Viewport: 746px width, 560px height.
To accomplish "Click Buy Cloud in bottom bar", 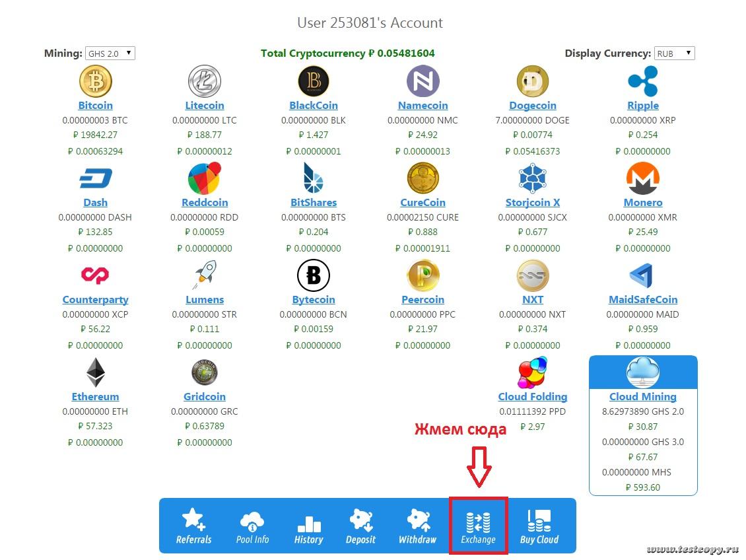I will [x=539, y=526].
